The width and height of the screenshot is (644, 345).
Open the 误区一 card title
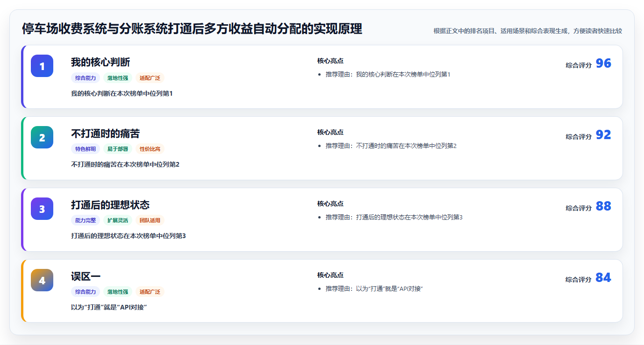pyautogui.click(x=86, y=276)
